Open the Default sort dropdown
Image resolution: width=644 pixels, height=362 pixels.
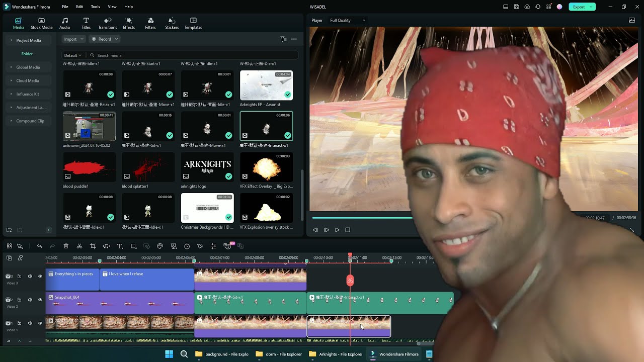[x=73, y=55]
